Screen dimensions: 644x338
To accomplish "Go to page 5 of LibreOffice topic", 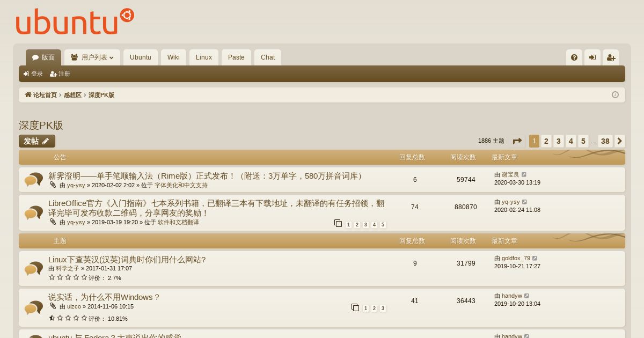I will [383, 225].
